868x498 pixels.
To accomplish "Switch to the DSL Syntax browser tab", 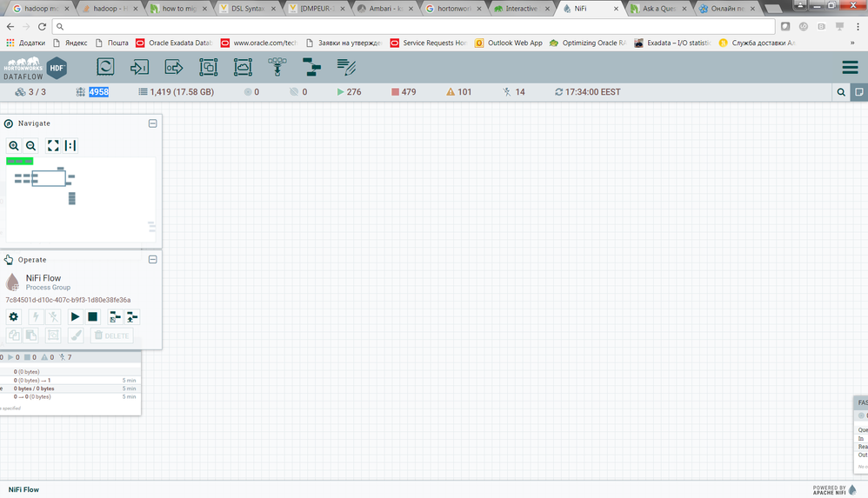I will (247, 9).
